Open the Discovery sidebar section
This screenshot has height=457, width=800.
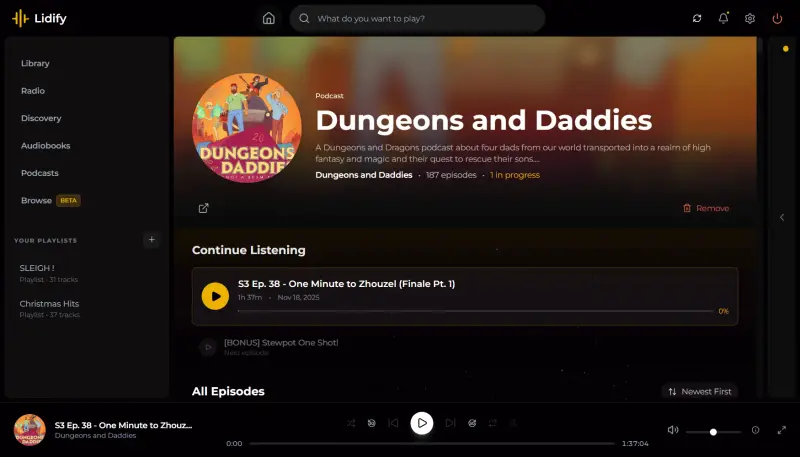coord(41,118)
